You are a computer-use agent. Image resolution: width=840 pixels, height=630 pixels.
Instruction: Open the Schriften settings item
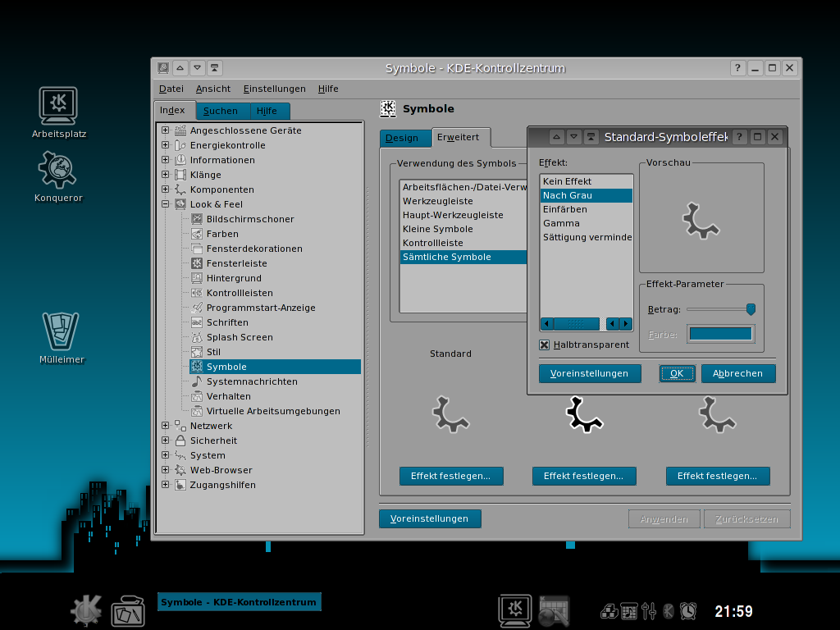pyautogui.click(x=227, y=322)
